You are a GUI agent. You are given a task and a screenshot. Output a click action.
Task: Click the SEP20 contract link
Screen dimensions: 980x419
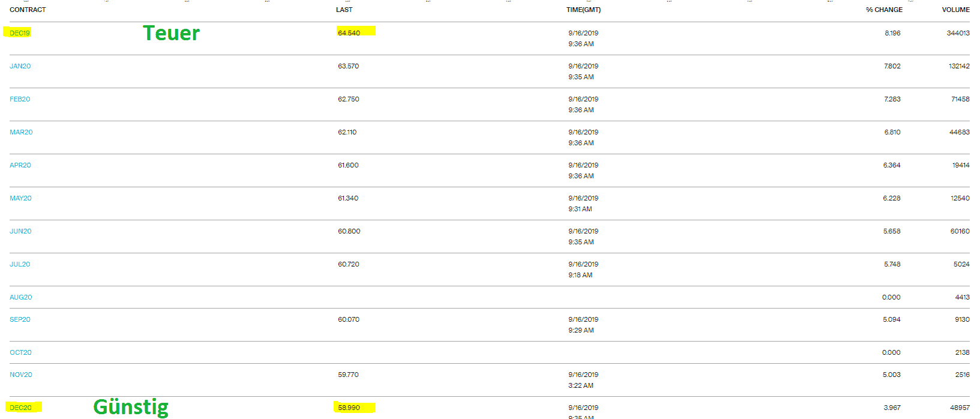(x=20, y=319)
